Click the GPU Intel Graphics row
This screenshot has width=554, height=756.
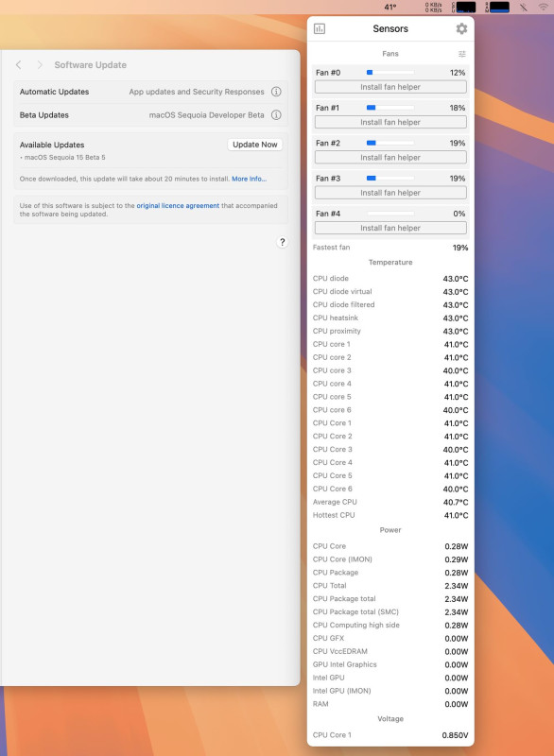(390, 664)
